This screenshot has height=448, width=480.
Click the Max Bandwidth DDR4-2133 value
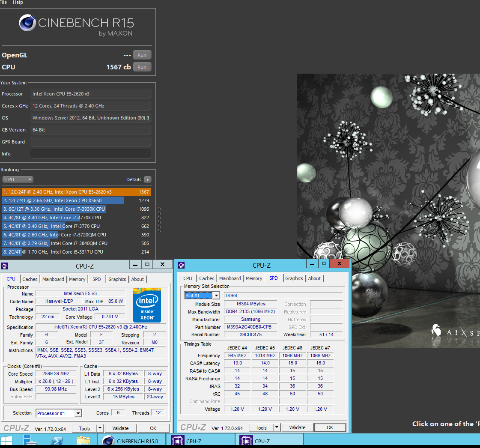[250, 312]
